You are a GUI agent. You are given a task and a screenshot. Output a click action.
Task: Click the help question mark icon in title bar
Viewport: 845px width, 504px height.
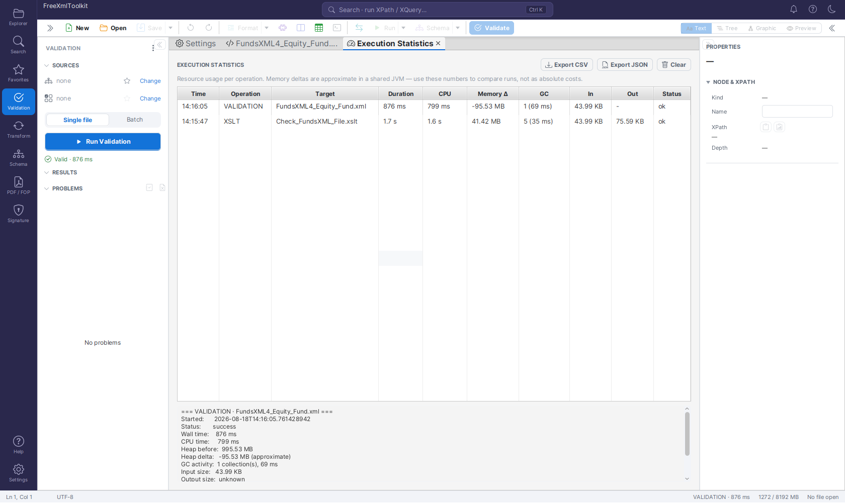click(x=813, y=10)
